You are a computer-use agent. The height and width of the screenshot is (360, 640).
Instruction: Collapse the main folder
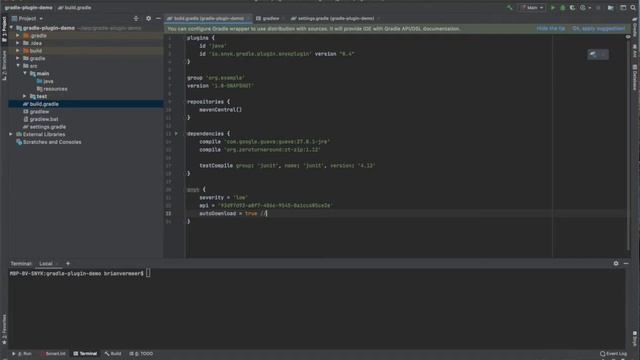coord(25,73)
